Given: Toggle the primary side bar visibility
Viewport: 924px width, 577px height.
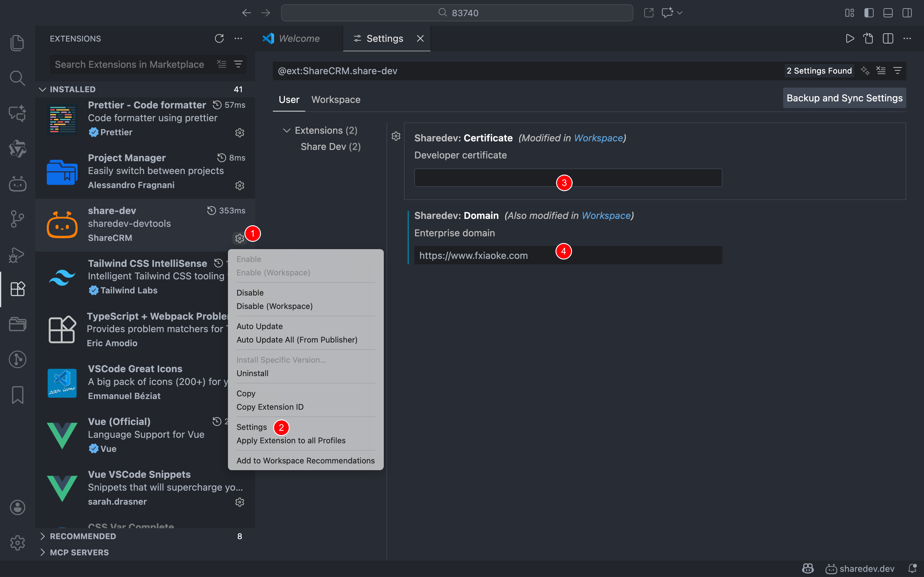Looking at the screenshot, I should [x=869, y=13].
